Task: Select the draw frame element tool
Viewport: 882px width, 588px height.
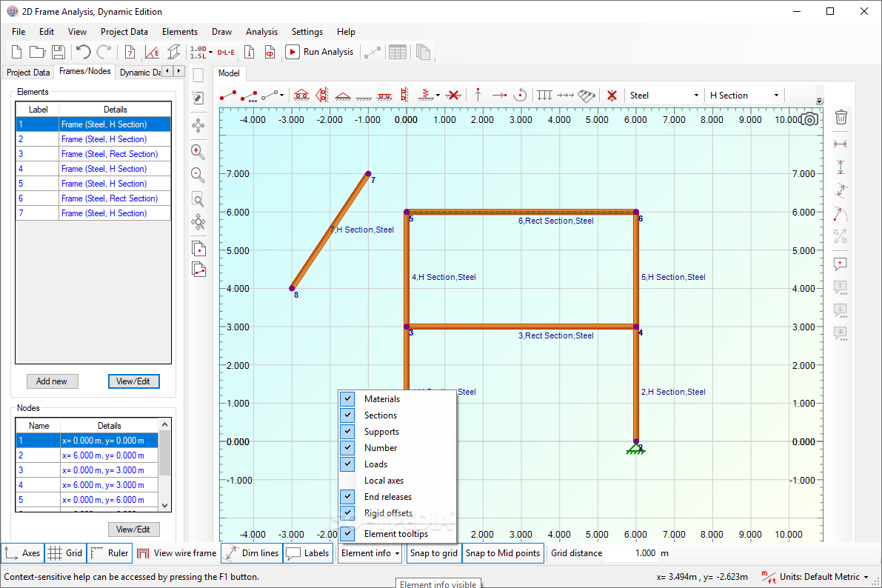Action: point(228,96)
